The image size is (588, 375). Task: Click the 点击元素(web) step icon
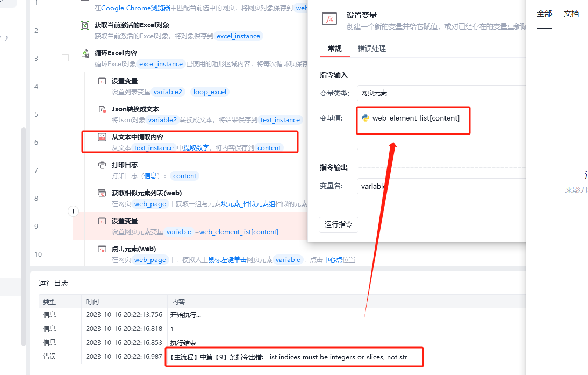pos(102,249)
